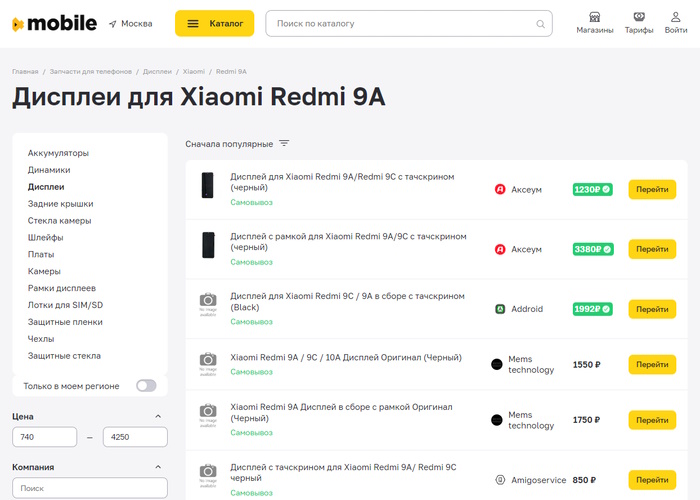The height and width of the screenshot is (500, 700).
Task: Open Xiaomi Redmi 9A / 9C / 10A listing
Action: pyautogui.click(x=346, y=358)
